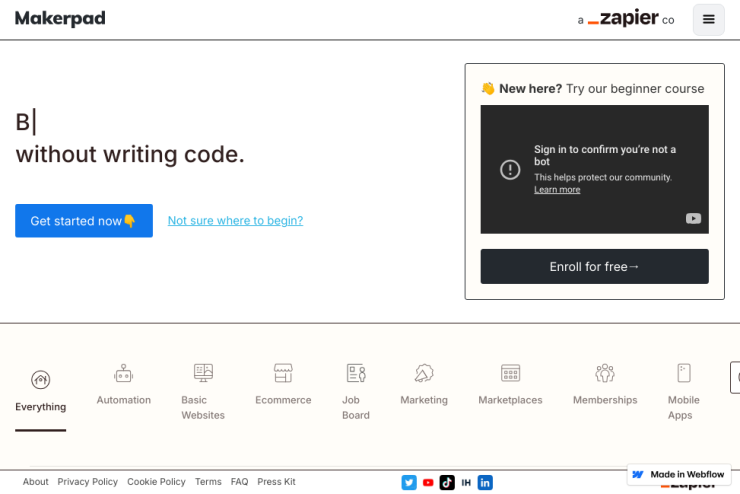
Task: Open the Indie Hackers IH icon
Action: coord(466,482)
